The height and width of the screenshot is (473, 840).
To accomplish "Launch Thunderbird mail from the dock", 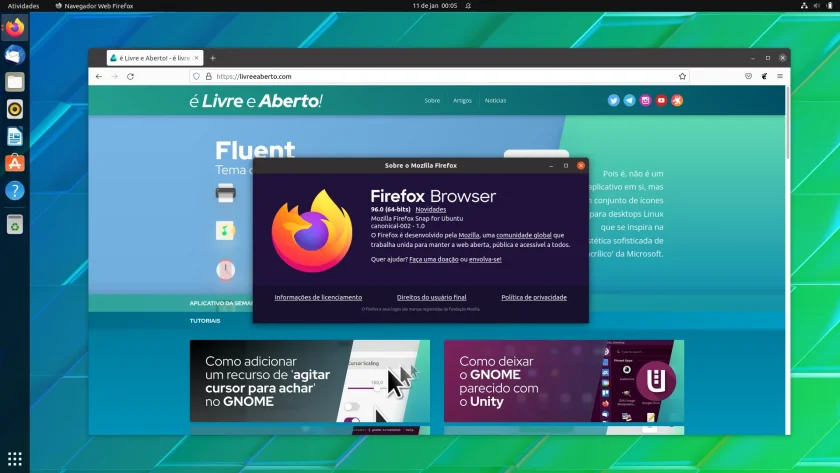I will (x=15, y=55).
